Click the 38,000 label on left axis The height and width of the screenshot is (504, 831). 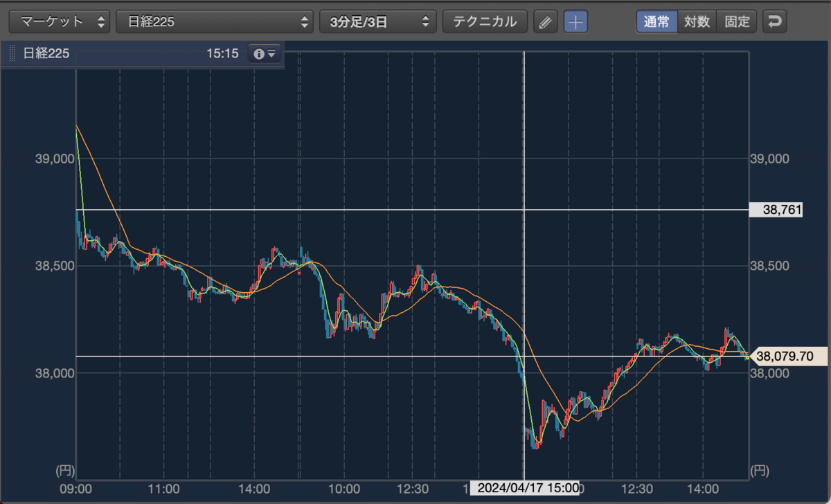pos(54,373)
